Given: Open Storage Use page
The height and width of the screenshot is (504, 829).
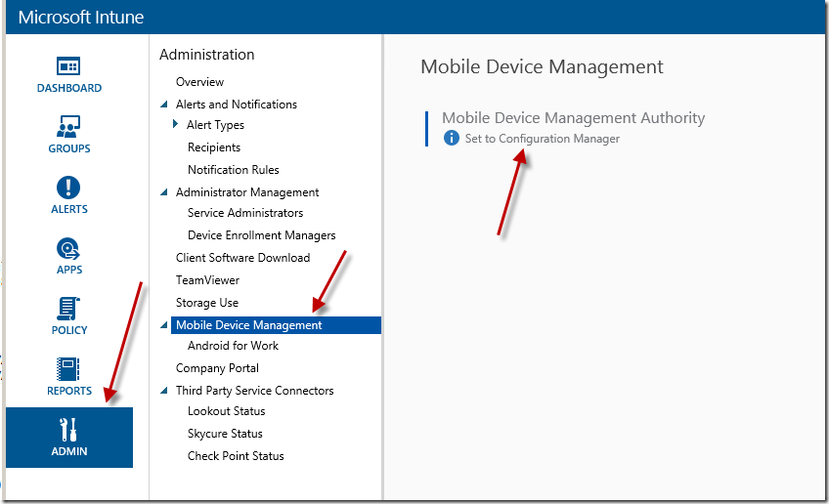Looking at the screenshot, I should point(207,303).
